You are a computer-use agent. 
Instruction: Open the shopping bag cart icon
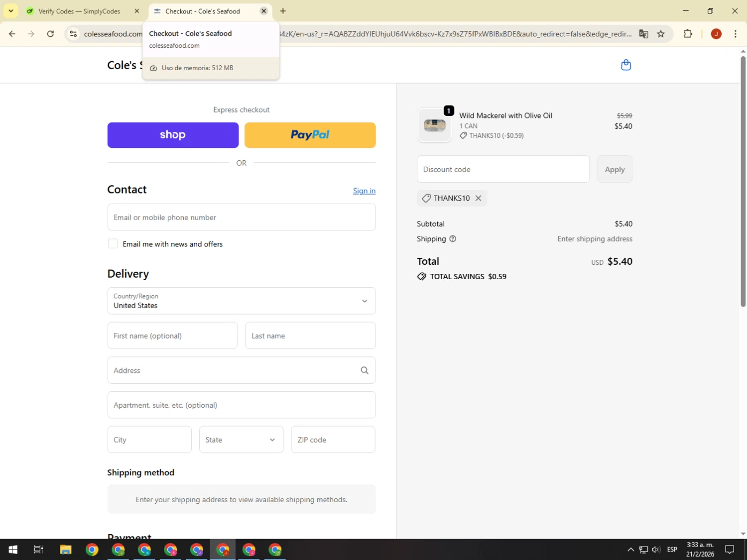(626, 65)
